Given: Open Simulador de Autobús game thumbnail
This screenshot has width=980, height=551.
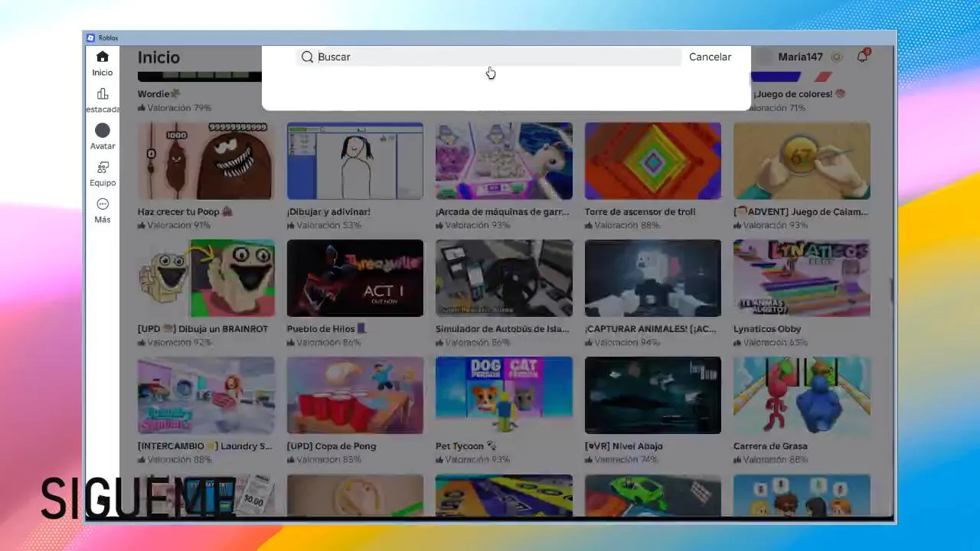Looking at the screenshot, I should 504,278.
